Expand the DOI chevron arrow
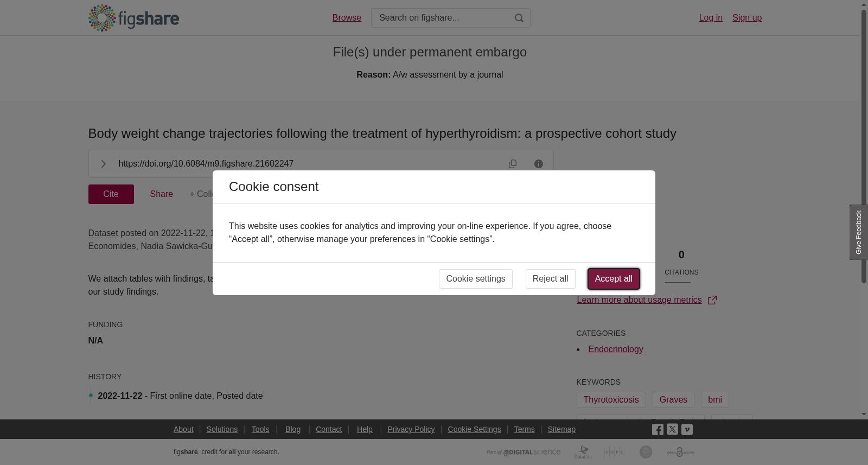The width and height of the screenshot is (868, 465). pos(103,164)
